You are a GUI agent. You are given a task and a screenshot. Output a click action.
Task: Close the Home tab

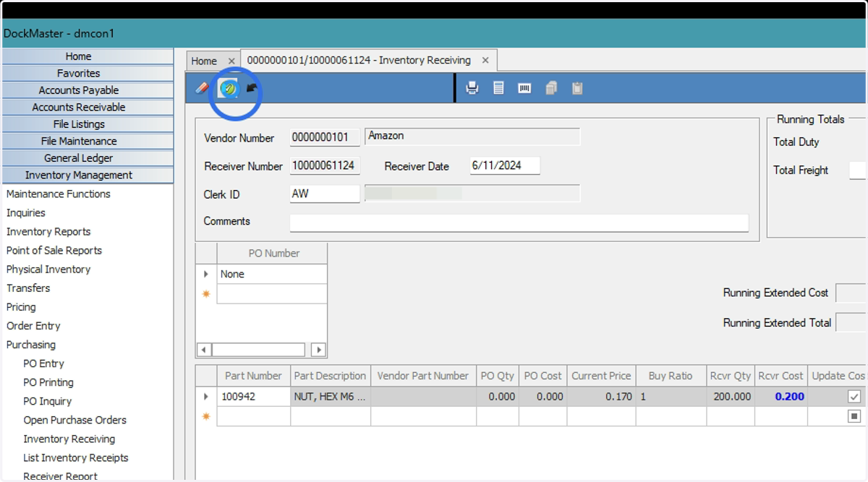231,61
